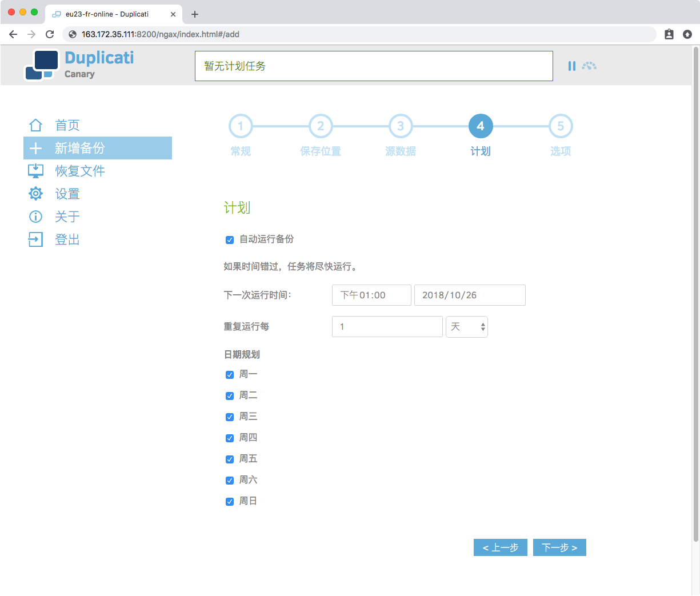Image resolution: width=700 pixels, height=596 pixels.
Task: Click the info icon beside 关于
Action: [35, 217]
